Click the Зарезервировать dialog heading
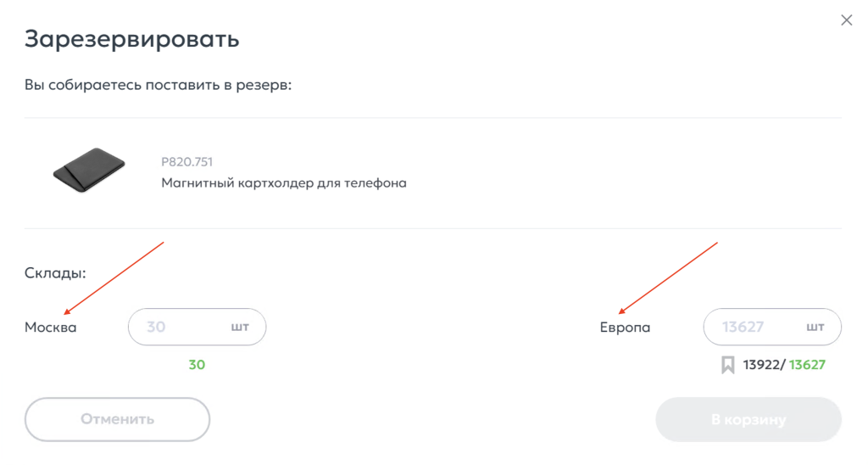The height and width of the screenshot is (465, 868). tap(131, 39)
